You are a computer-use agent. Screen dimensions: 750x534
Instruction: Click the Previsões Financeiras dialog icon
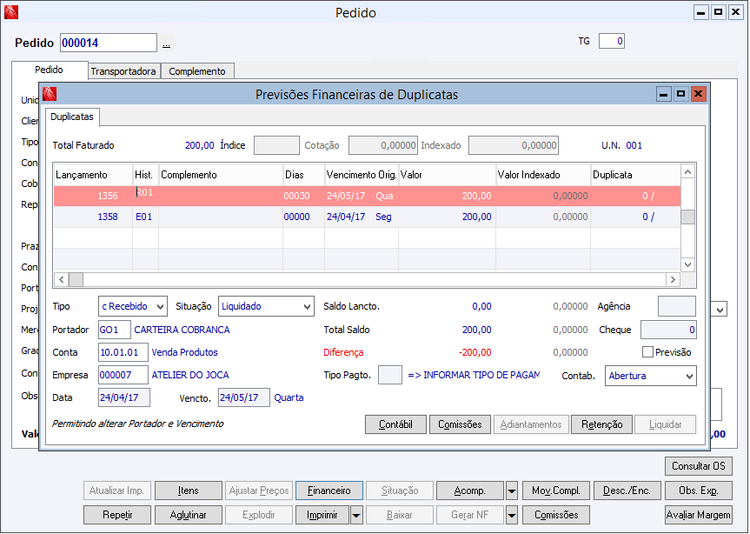(49, 94)
